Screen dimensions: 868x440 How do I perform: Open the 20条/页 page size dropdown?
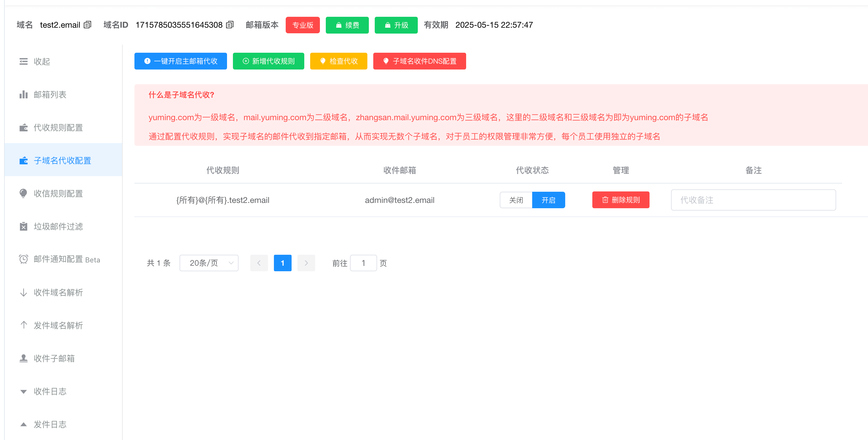pyautogui.click(x=209, y=263)
